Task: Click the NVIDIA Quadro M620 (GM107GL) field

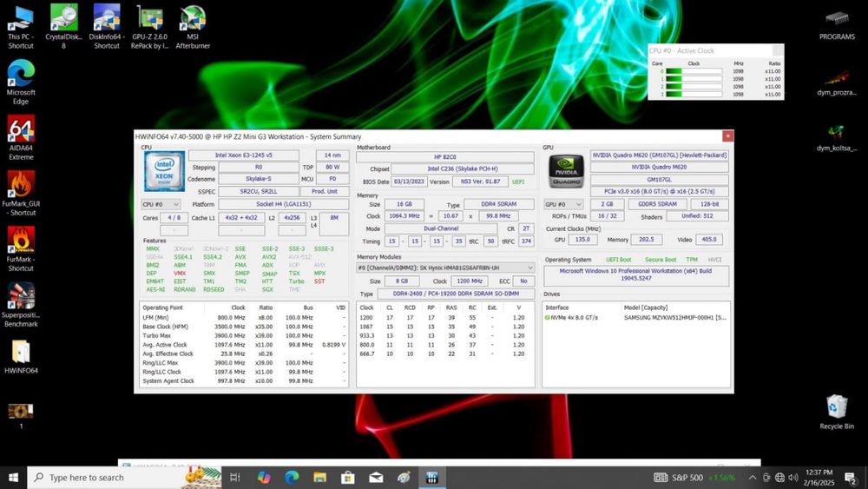Action: pos(660,155)
